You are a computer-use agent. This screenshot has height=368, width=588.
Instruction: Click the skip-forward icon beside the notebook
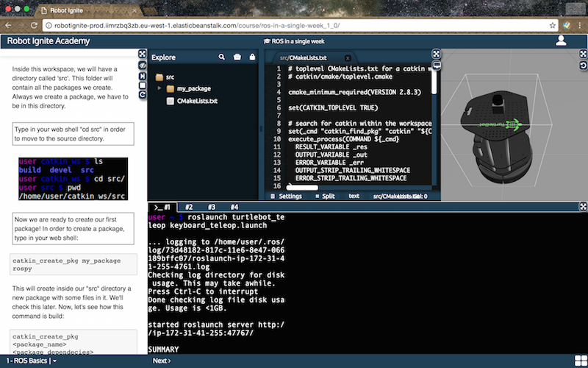tap(142, 76)
